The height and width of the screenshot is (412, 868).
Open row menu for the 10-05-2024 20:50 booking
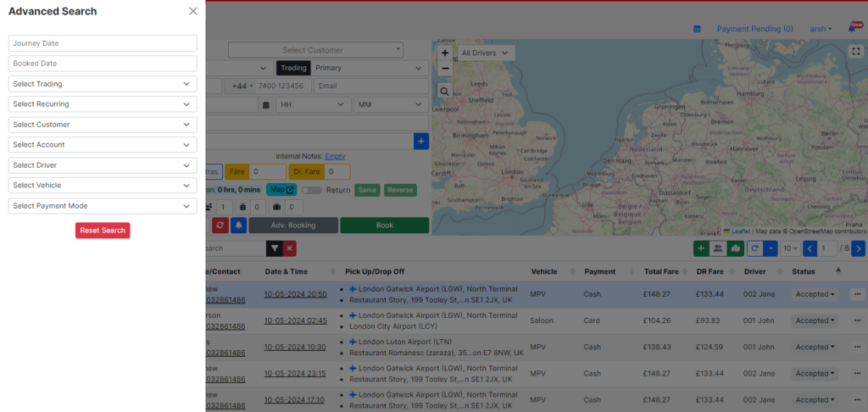[858, 294]
